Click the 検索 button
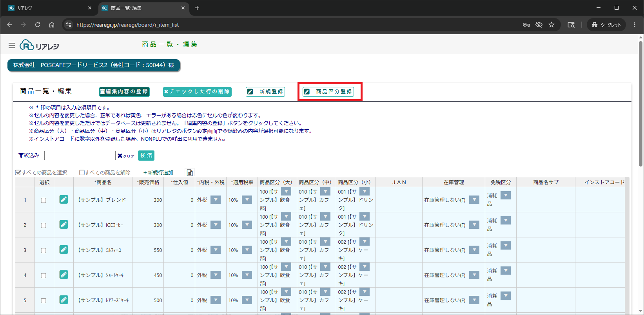 [x=146, y=156]
